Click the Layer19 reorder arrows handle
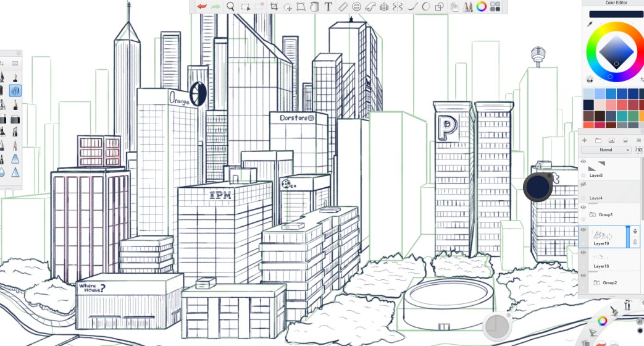The width and height of the screenshot is (644, 346). coord(635,231)
